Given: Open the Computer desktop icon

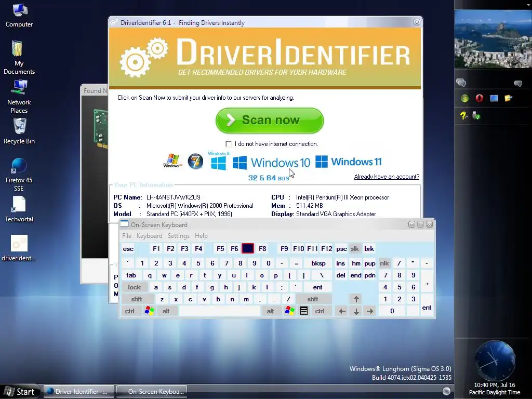Looking at the screenshot, I should tap(19, 15).
